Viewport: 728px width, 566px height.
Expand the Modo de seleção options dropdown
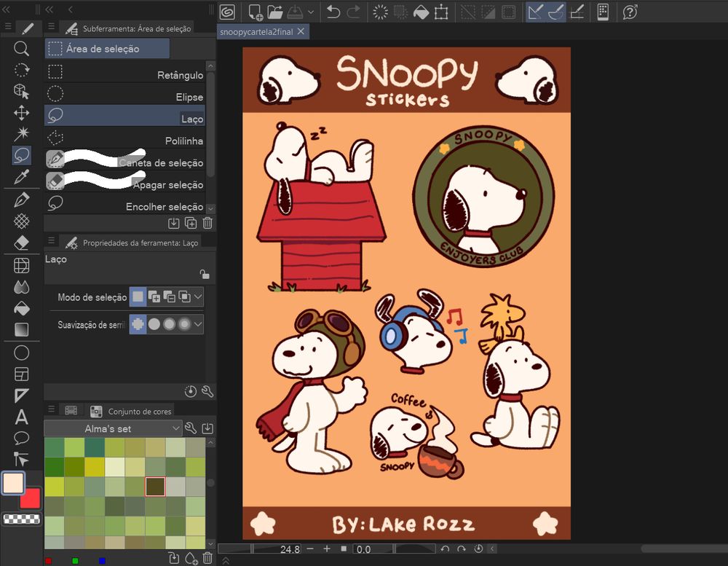click(199, 296)
